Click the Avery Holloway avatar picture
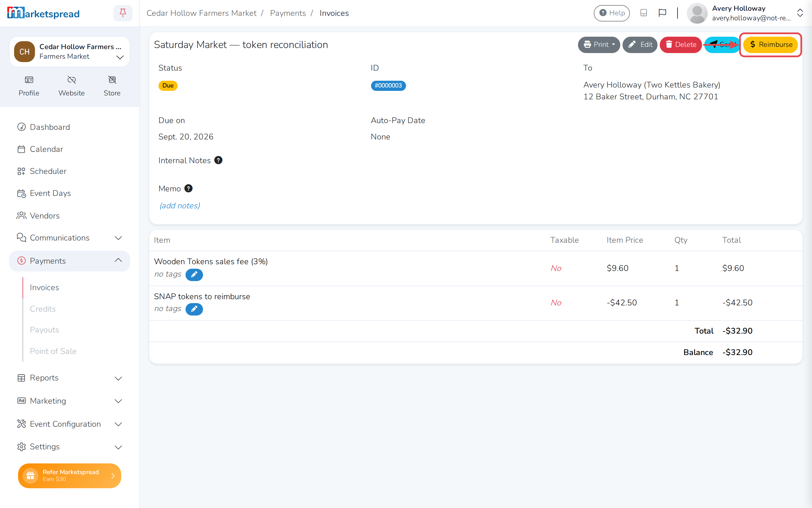 tap(697, 13)
